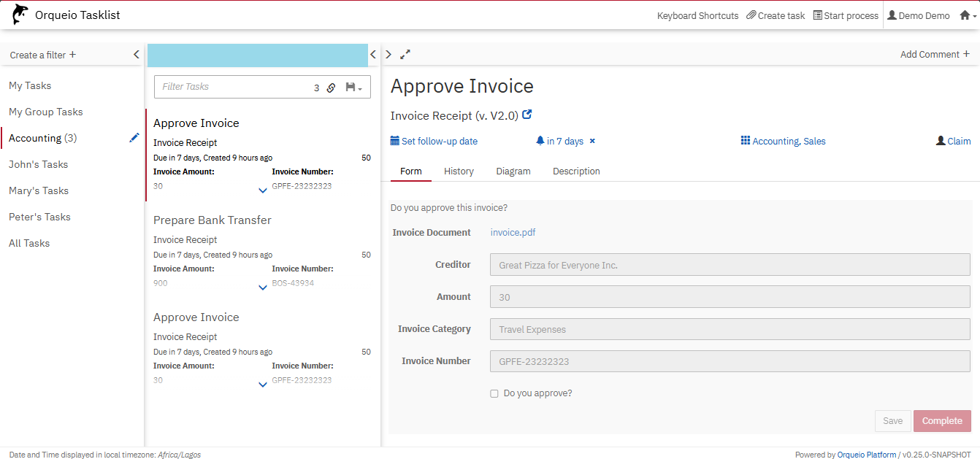
Task: Switch to the History tab
Action: click(x=459, y=171)
